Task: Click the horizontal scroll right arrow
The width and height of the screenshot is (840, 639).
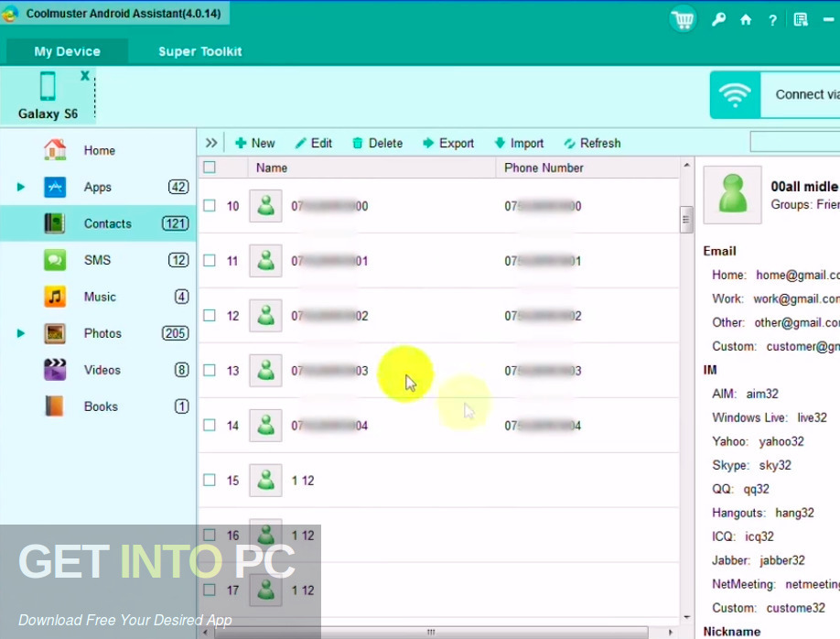Action: [x=671, y=633]
